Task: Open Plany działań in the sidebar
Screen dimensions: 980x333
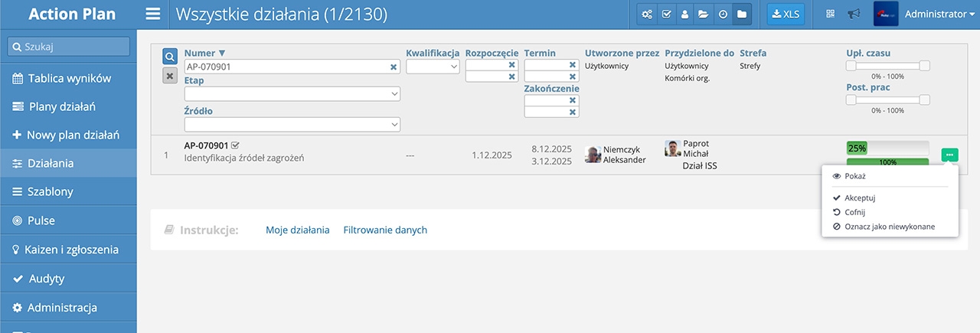Action: pos(69,106)
